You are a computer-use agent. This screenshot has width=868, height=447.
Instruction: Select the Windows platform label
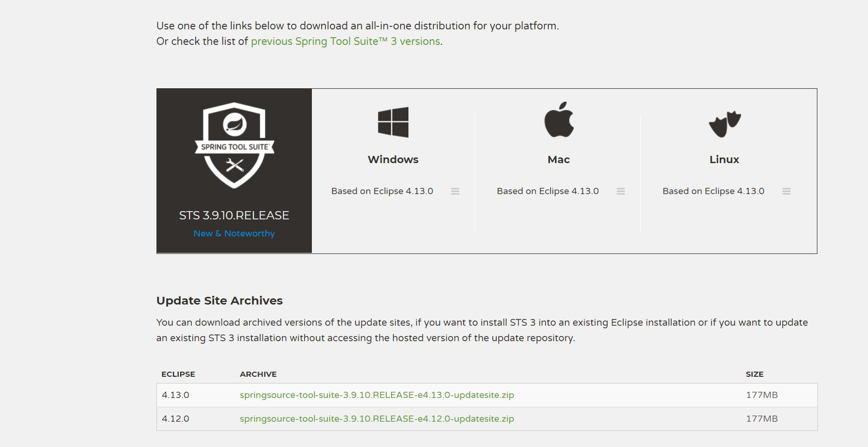pyautogui.click(x=393, y=159)
